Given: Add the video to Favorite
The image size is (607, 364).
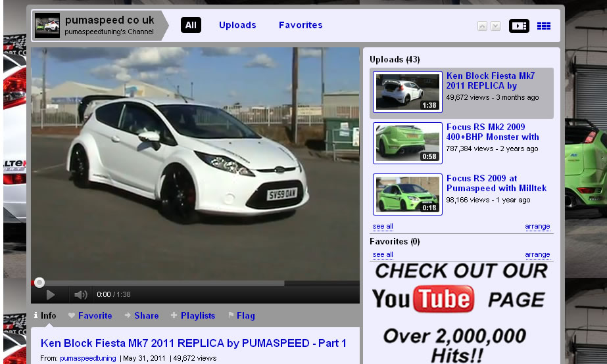Looking at the screenshot, I should click(x=90, y=315).
